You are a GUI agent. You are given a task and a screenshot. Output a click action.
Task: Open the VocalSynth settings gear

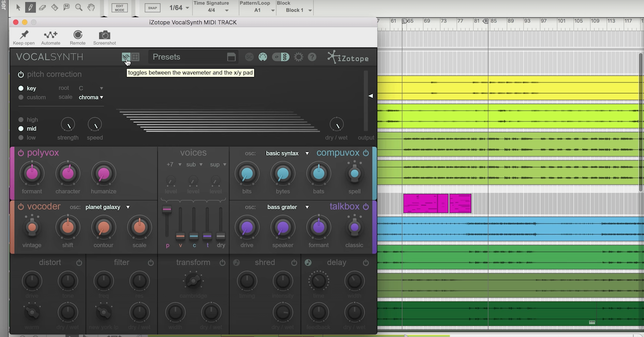point(298,57)
